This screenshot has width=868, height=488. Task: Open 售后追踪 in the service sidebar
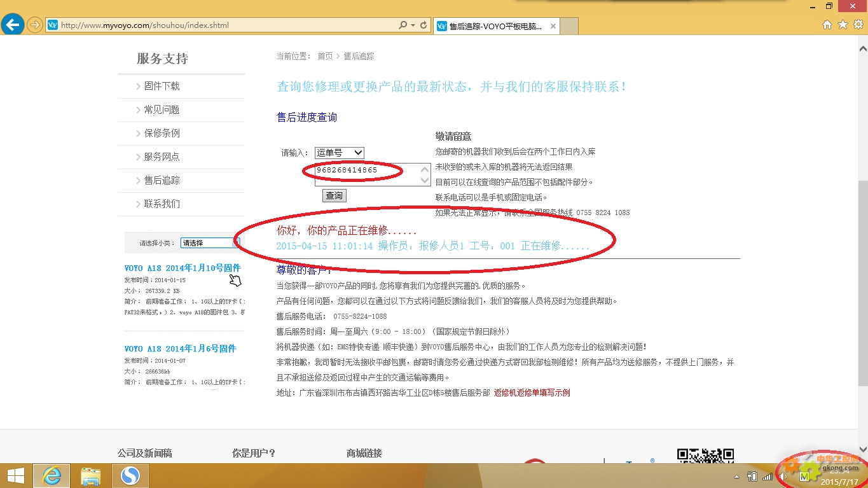pos(162,180)
